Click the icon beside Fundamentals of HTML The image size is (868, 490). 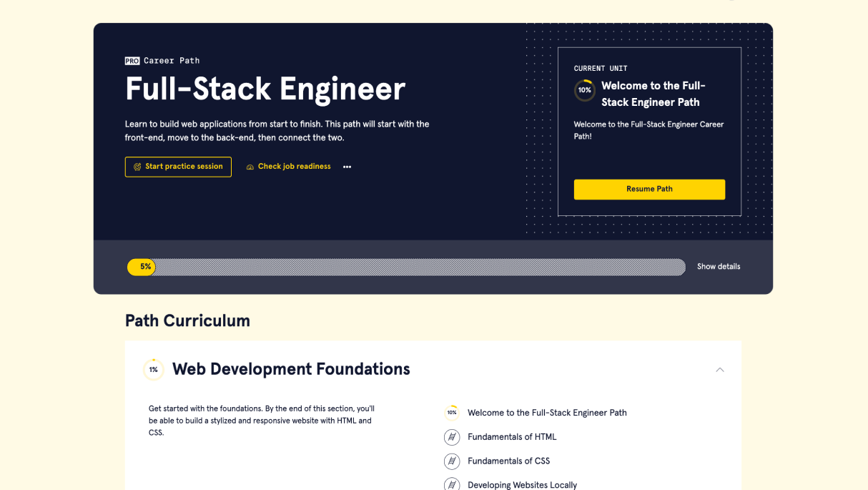click(x=452, y=437)
